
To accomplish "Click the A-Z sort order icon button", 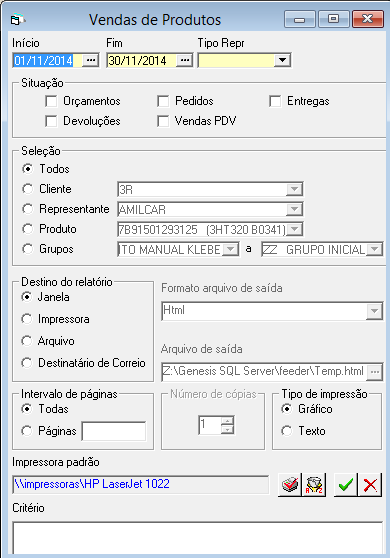I will pyautogui.click(x=314, y=484).
